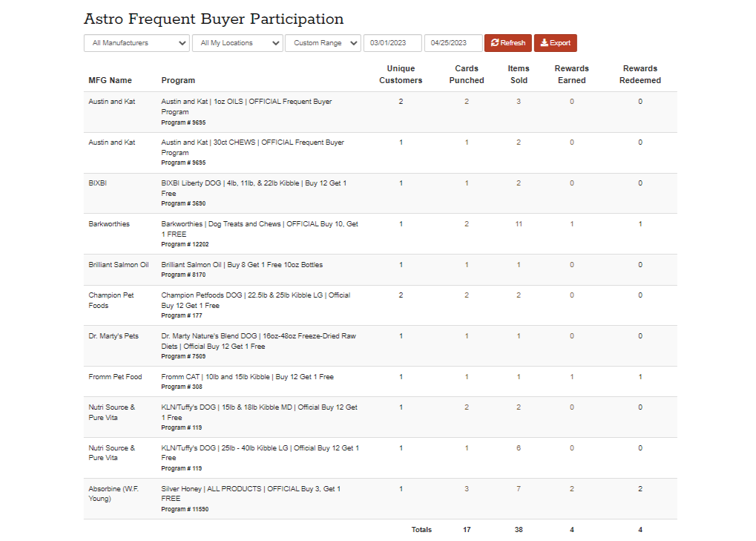756x541 pixels.
Task: Select the Brilliant Salmon Oil program row
Action: tap(242, 265)
